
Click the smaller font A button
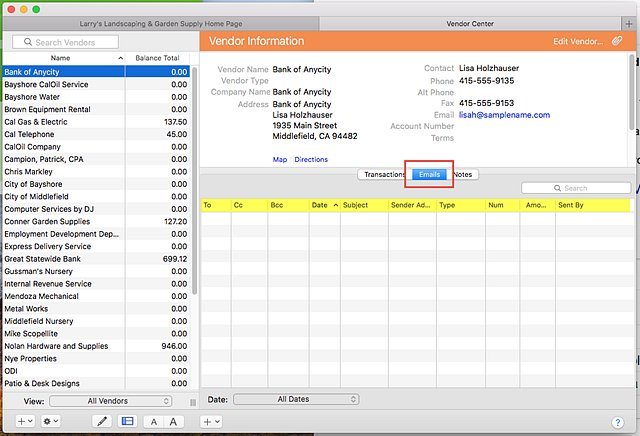point(153,421)
